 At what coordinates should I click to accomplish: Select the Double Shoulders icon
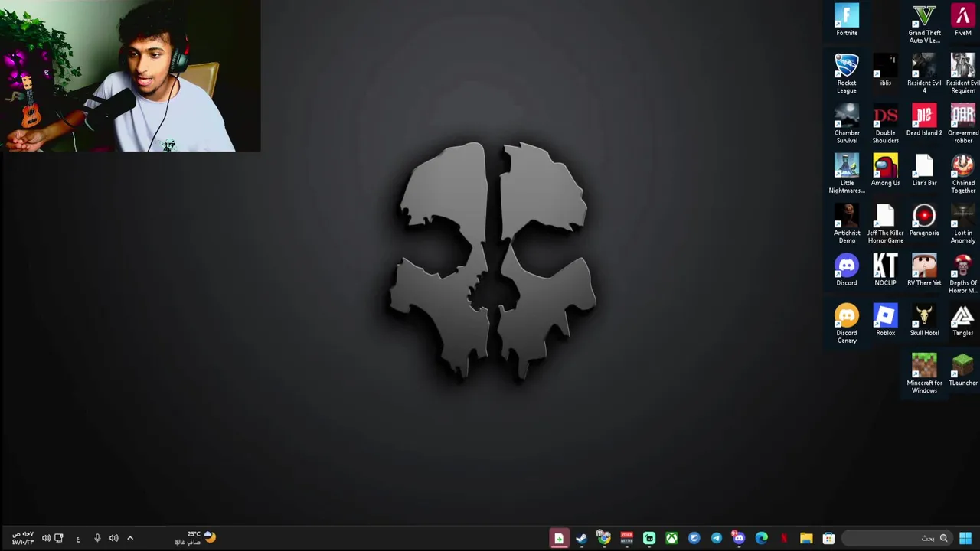(x=885, y=124)
